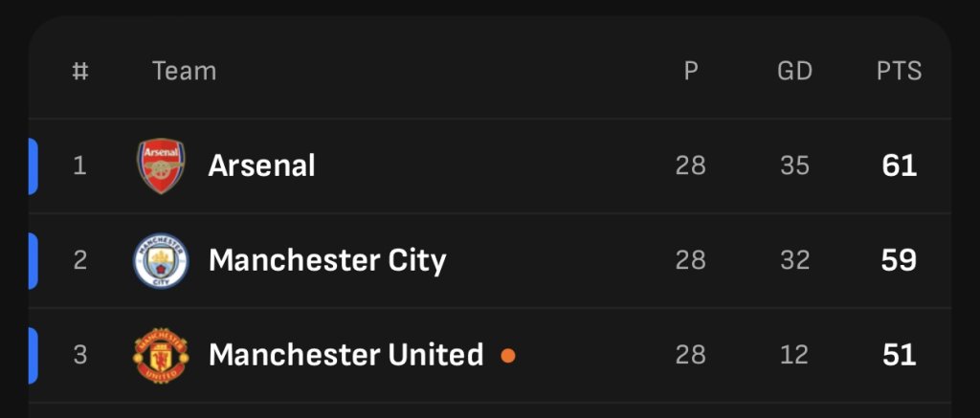Image resolution: width=980 pixels, height=418 pixels.
Task: Sort by the GD column header
Action: (x=794, y=71)
